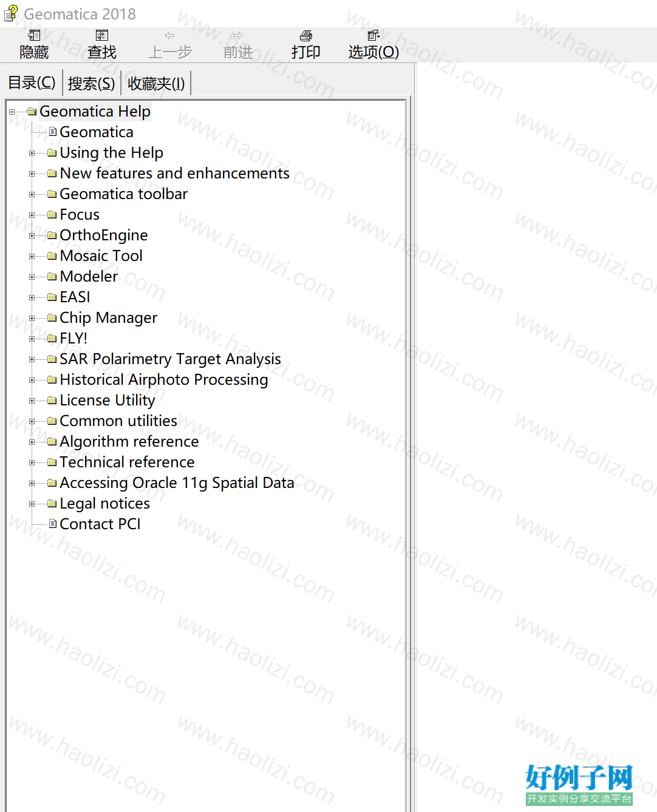657x812 pixels.
Task: Expand the Common utilities node
Action: click(32, 421)
